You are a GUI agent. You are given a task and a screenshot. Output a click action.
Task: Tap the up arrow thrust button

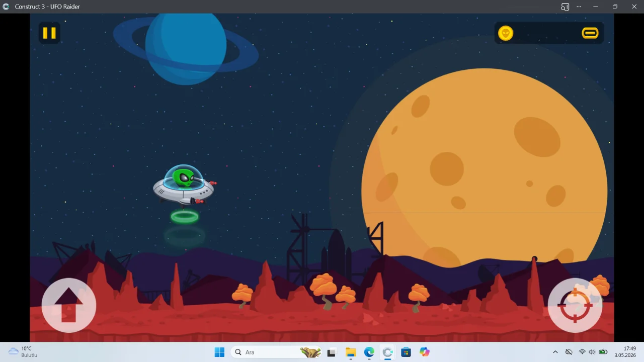point(68,305)
